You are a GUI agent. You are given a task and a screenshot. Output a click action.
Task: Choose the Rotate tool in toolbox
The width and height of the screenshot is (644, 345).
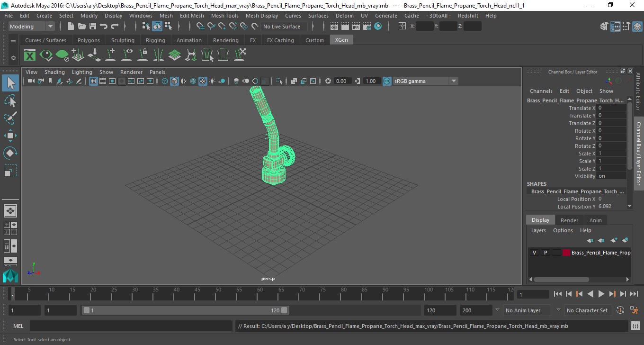pos(10,153)
